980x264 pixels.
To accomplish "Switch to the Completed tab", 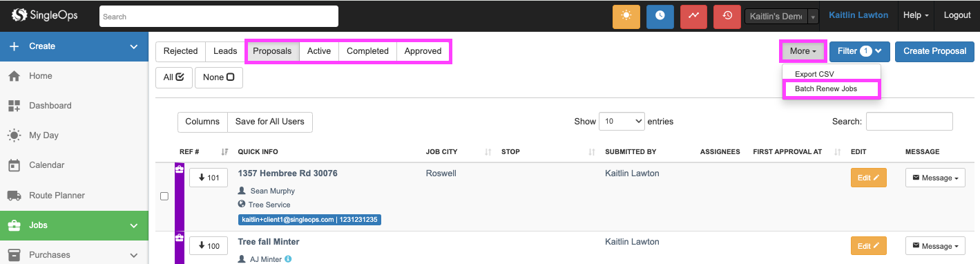I will pos(367,51).
